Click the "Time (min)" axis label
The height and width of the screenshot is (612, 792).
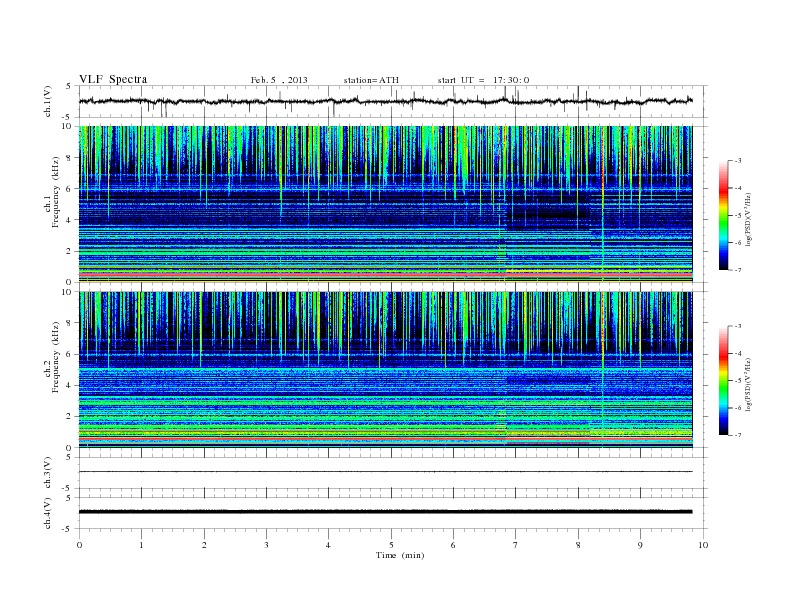400,555
